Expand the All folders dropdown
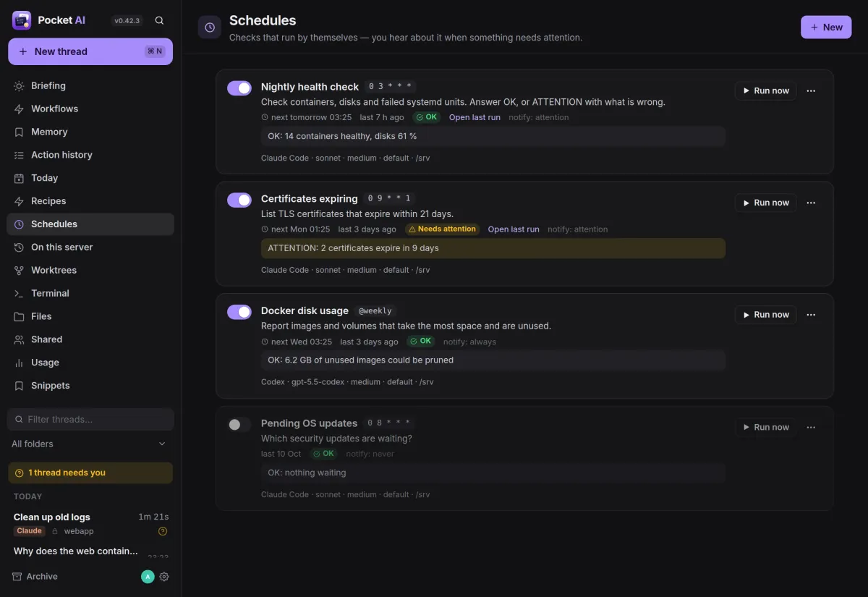Screen dimensions: 868x597 click(x=90, y=444)
